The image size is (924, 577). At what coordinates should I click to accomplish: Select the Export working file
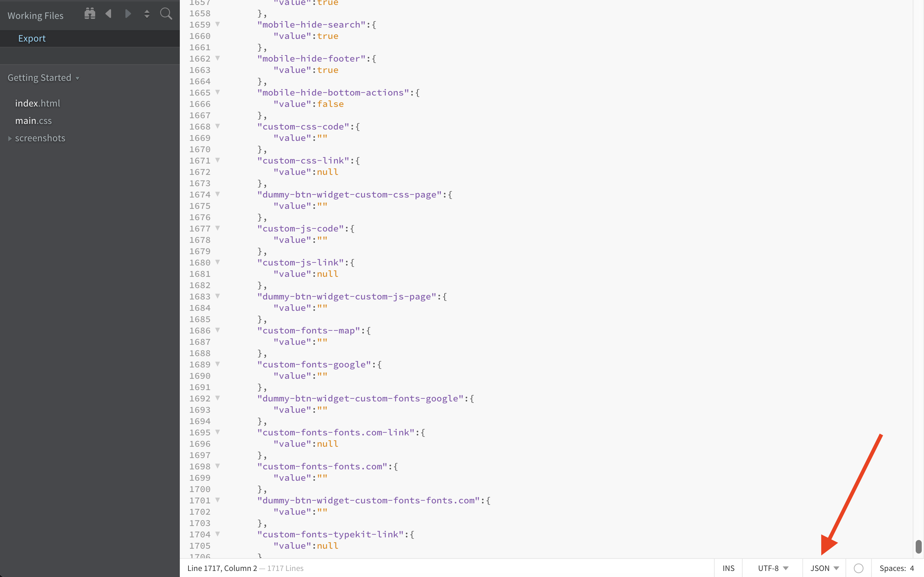pos(32,39)
